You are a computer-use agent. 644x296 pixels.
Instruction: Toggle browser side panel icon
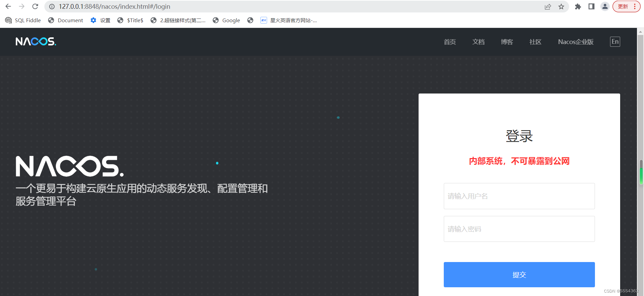click(x=592, y=6)
